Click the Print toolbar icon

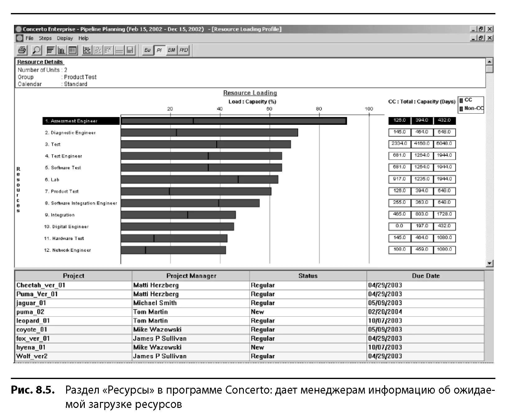[x=22, y=50]
